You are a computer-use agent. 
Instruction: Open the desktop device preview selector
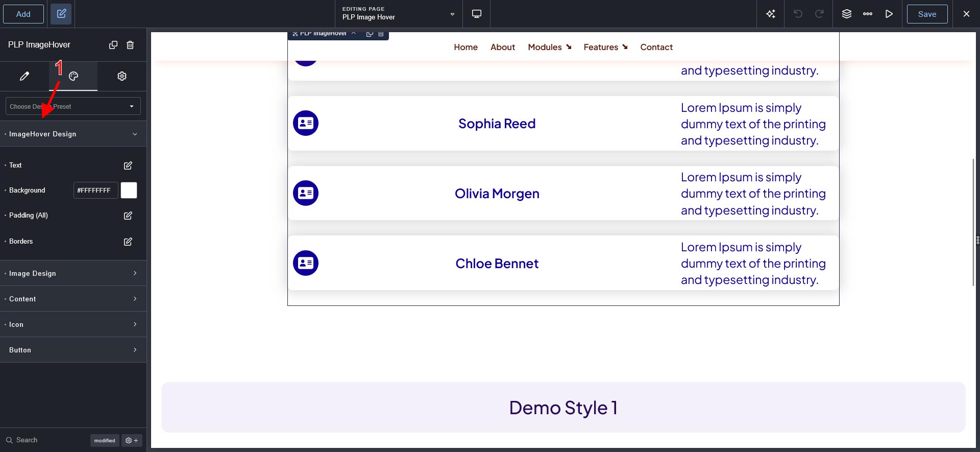(476, 14)
